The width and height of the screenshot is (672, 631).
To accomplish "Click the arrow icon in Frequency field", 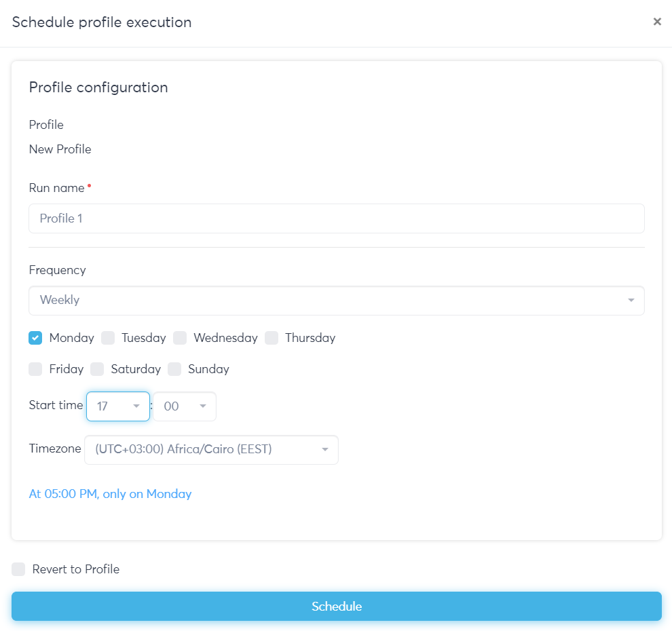I will [x=631, y=300].
